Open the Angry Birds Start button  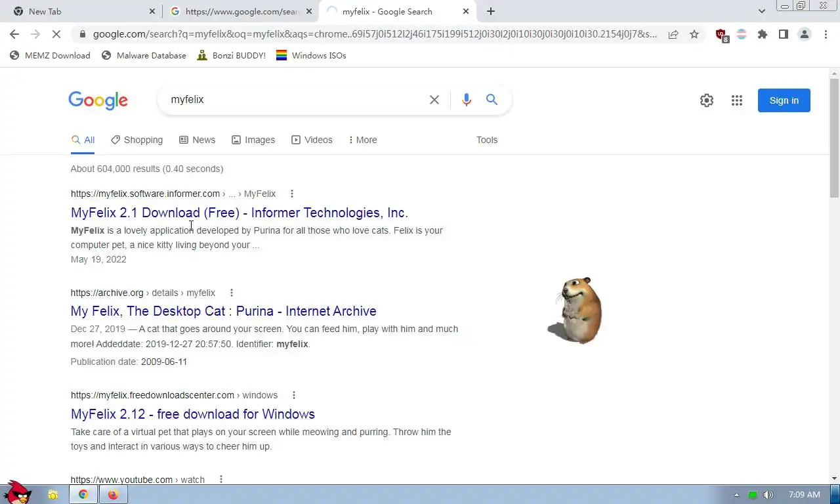16,492
